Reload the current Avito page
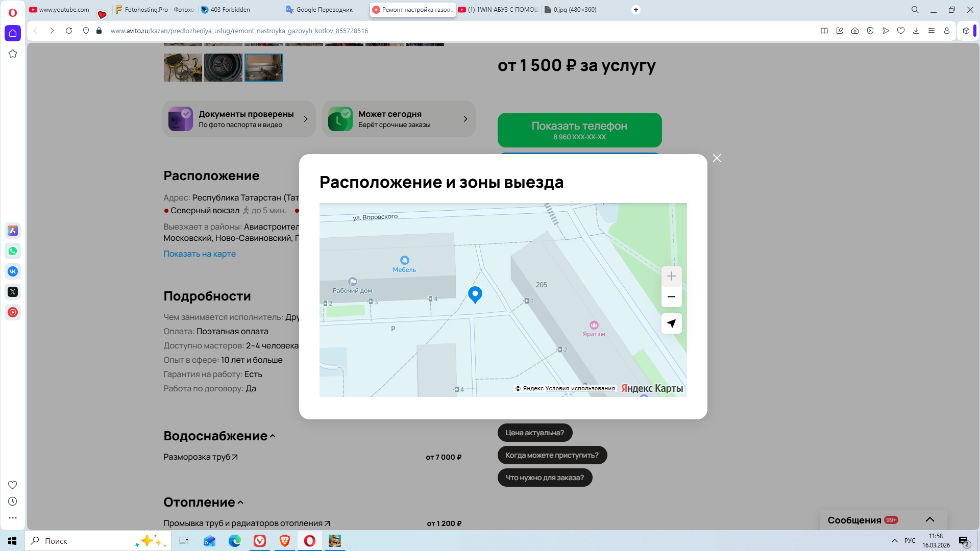 click(x=69, y=31)
